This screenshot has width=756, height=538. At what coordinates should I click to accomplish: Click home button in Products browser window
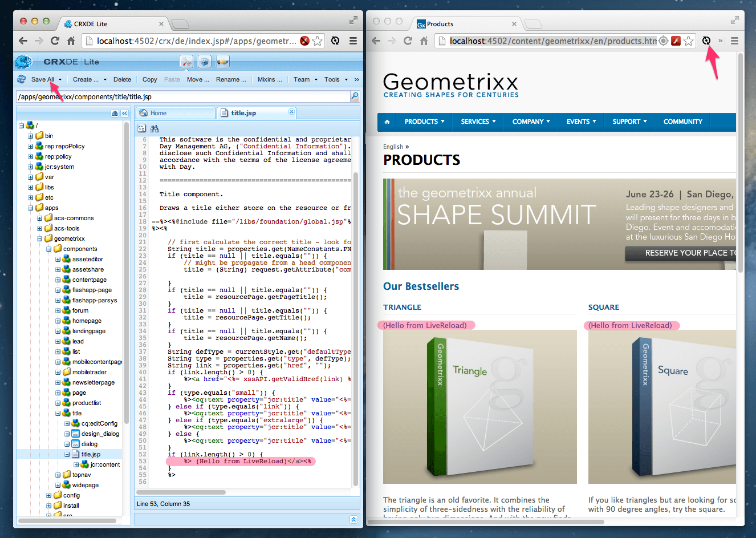click(424, 41)
